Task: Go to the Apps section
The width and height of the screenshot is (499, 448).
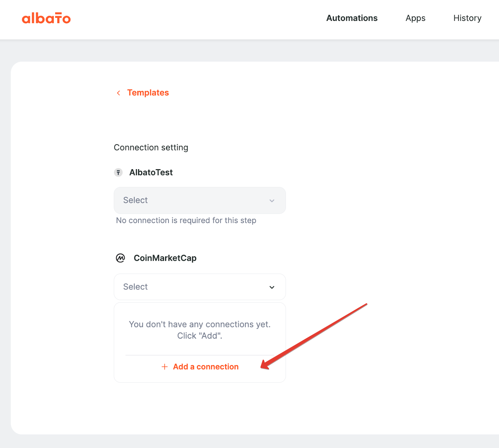Action: click(x=415, y=18)
